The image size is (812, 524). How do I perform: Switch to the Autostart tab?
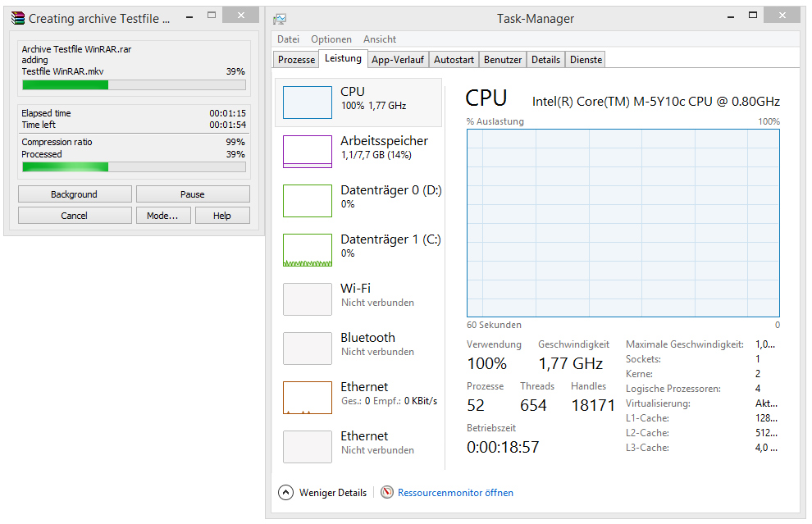(x=454, y=60)
